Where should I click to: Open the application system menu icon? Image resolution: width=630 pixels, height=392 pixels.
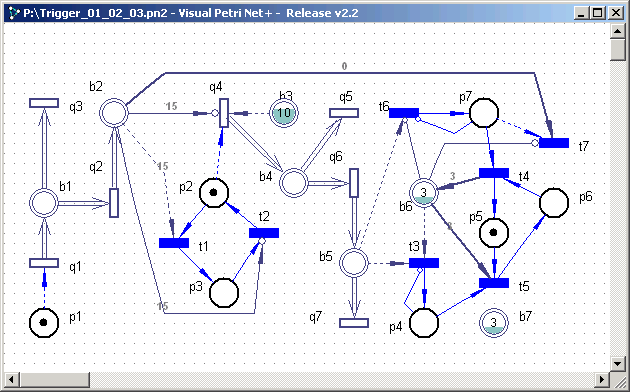[x=14, y=13]
